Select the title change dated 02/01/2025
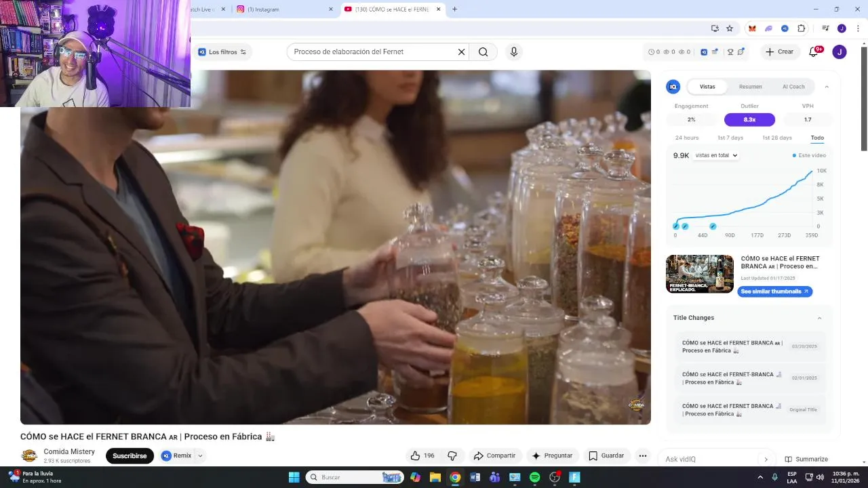Viewport: 868px width, 488px height. [750, 378]
